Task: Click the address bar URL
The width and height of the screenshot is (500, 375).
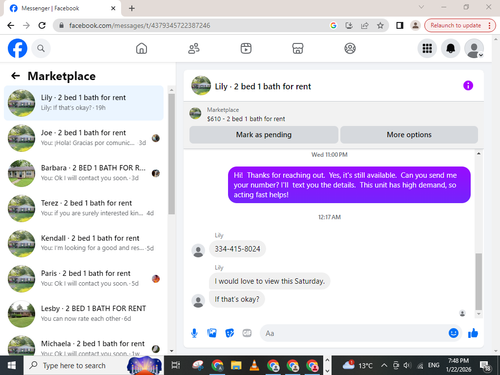Action: tap(139, 25)
